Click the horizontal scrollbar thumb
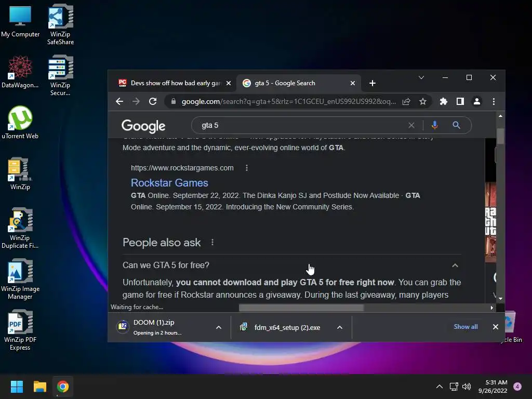Screen dimensions: 532x399 coord(301,308)
